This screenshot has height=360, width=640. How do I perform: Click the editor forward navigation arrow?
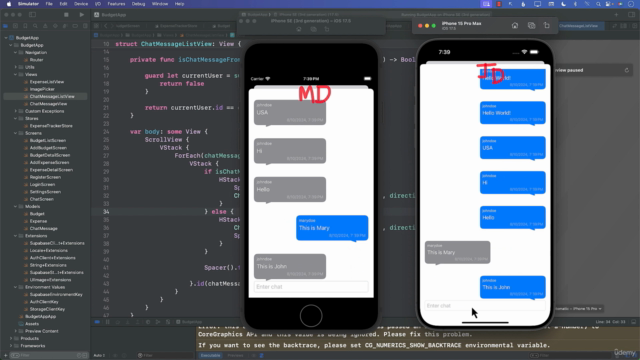112,26
